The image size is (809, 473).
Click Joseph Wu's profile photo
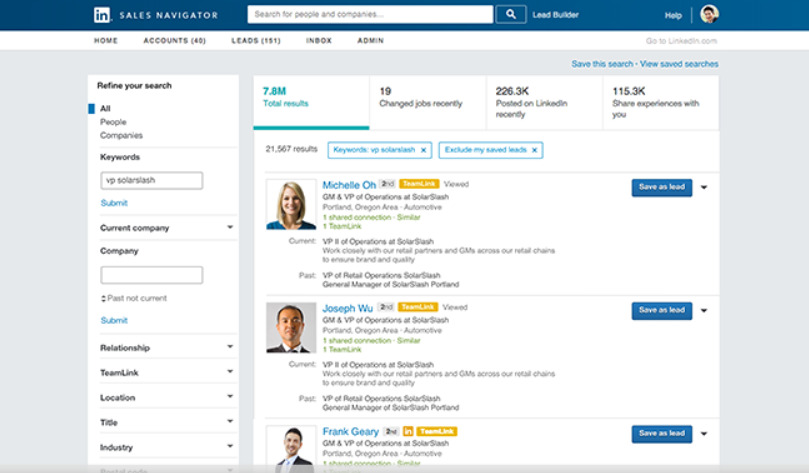click(291, 328)
